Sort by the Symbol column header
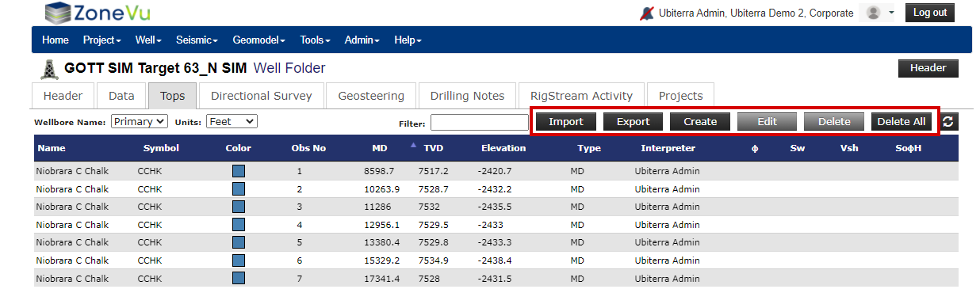Viewport: 980px width, 308px height. point(161,148)
